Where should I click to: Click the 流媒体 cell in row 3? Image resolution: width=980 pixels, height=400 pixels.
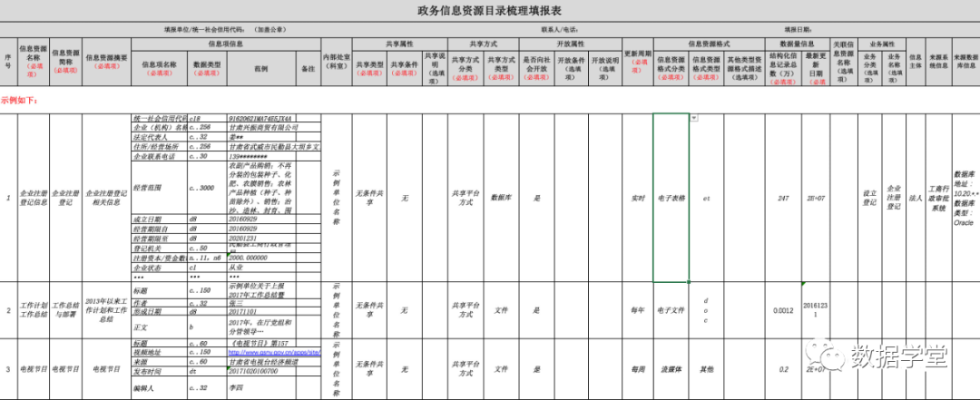pos(671,369)
